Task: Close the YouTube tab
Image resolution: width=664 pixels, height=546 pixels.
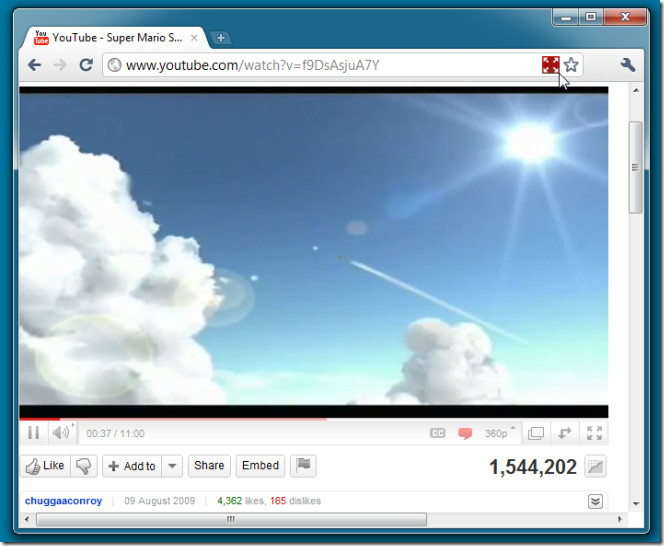Action: (194, 38)
